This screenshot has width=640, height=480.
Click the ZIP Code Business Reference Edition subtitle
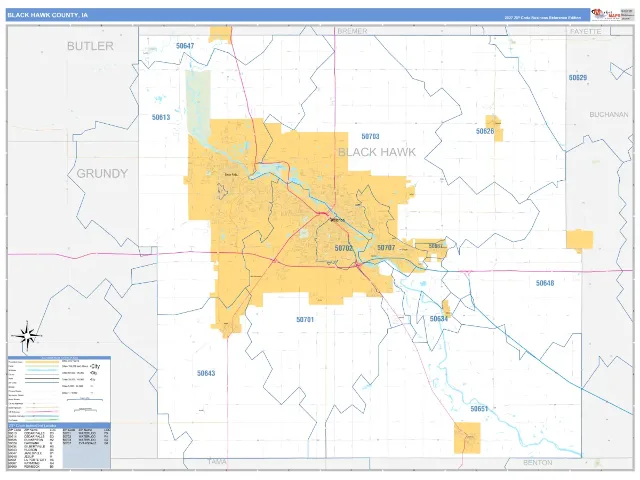(x=542, y=18)
